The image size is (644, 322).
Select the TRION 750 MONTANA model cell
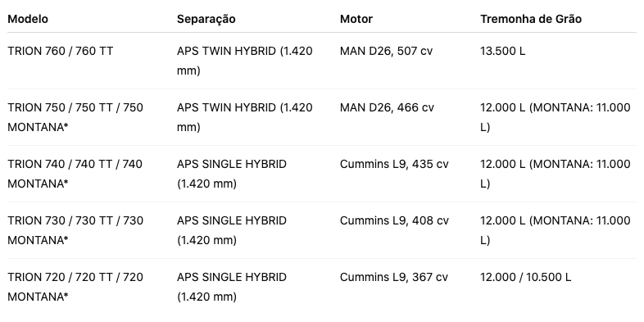(x=75, y=117)
